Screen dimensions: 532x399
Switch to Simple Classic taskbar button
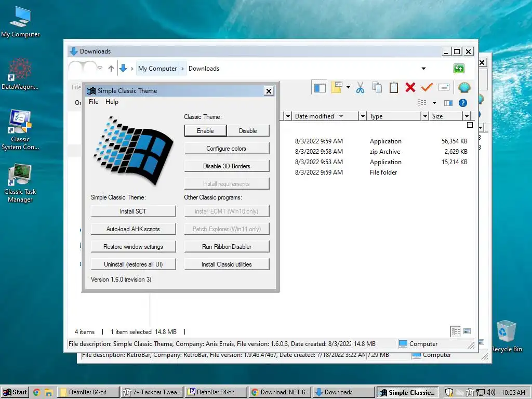(x=407, y=392)
